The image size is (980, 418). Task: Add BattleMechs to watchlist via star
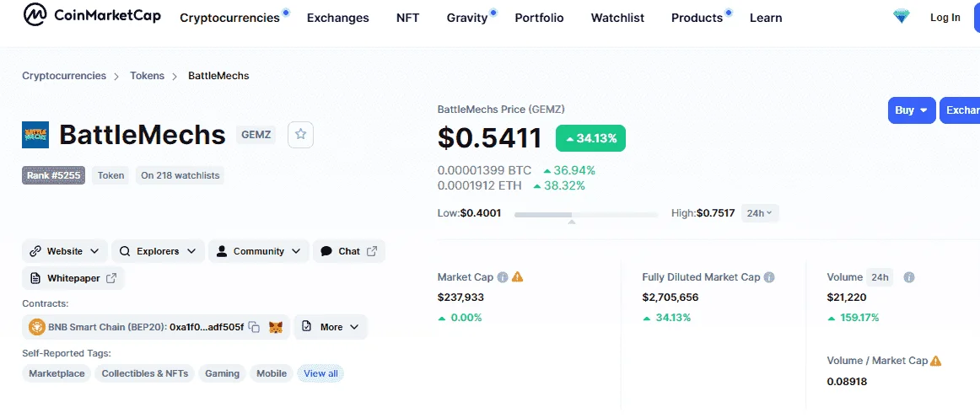(x=300, y=134)
